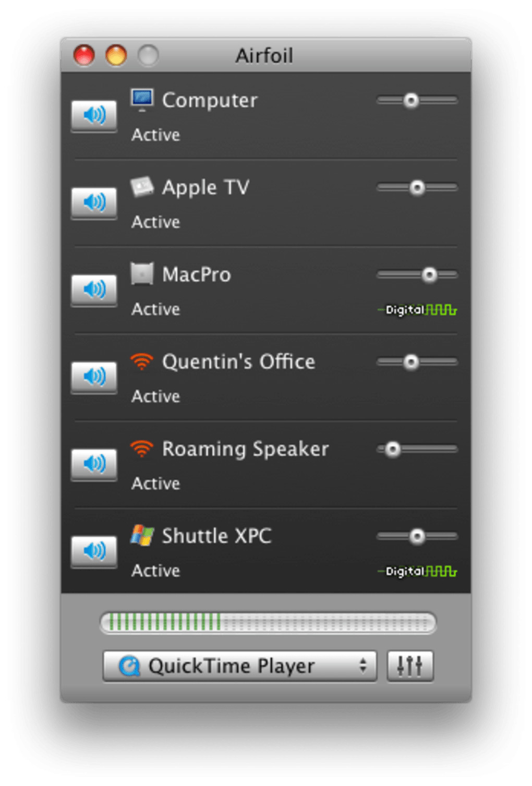Viewport: 532px width, 786px height.
Task: Toggle Shuttle XPC speaker button
Action: point(94,551)
